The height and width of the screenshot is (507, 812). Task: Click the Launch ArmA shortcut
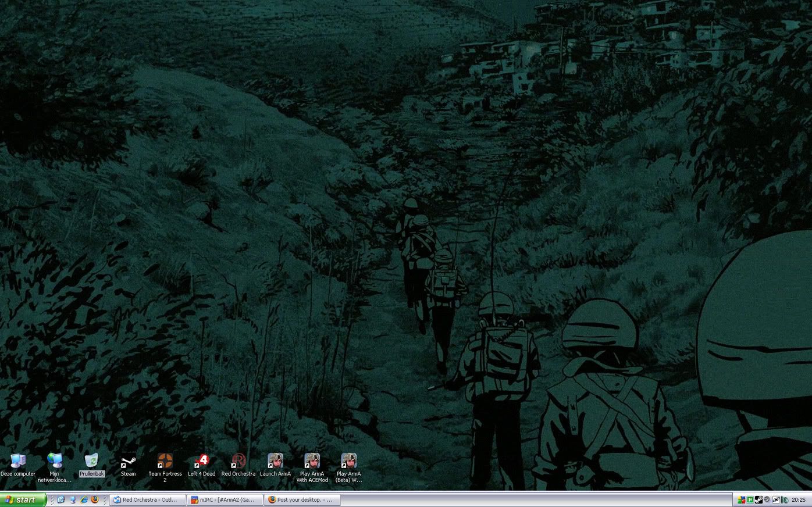pos(275,462)
